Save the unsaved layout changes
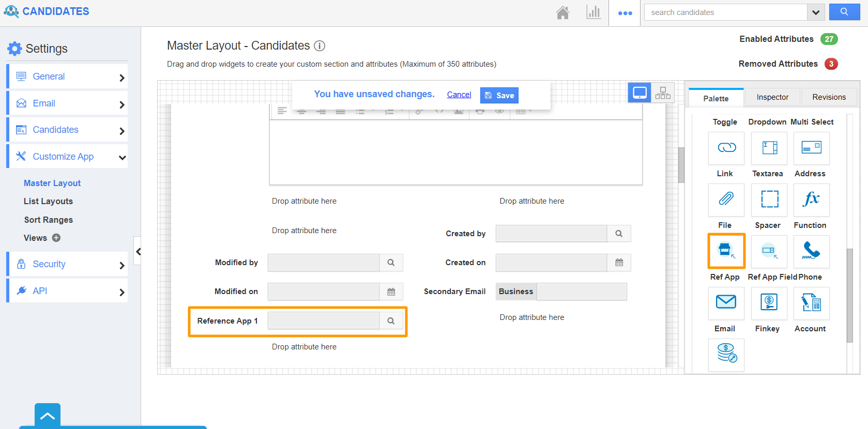The width and height of the screenshot is (868, 429). (x=499, y=95)
